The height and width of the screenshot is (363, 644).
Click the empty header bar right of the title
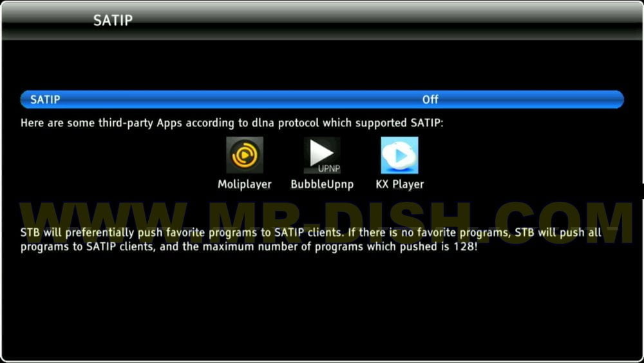386,20
